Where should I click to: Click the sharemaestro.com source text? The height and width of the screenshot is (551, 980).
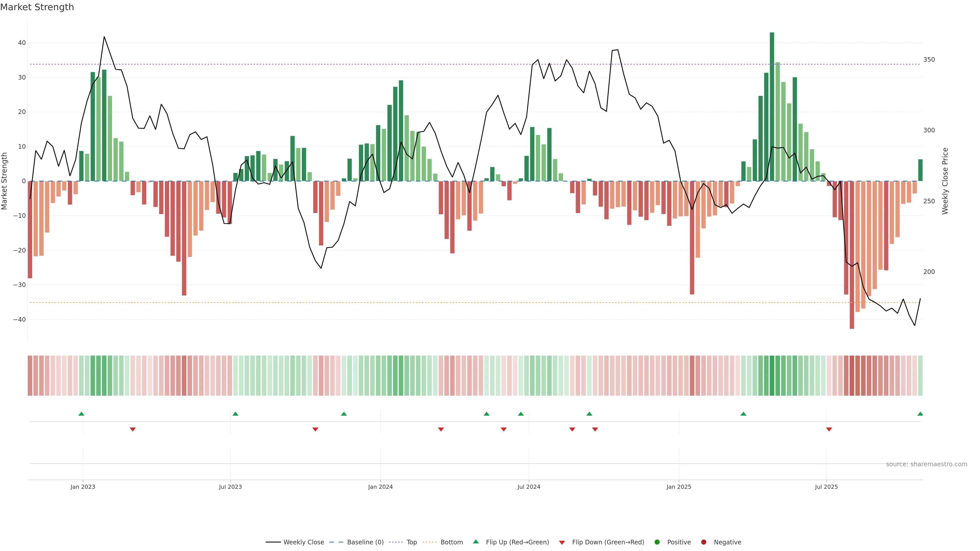tap(926, 464)
